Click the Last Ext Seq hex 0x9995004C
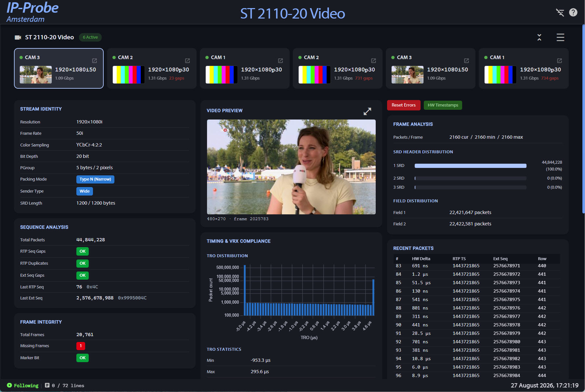Screen dimensions: 585x392 coord(132,298)
